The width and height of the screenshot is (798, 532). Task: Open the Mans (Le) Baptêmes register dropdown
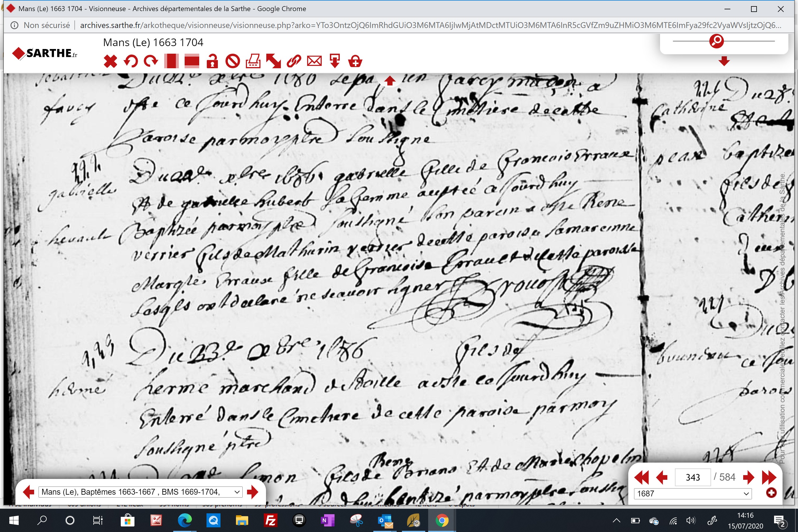click(x=141, y=492)
